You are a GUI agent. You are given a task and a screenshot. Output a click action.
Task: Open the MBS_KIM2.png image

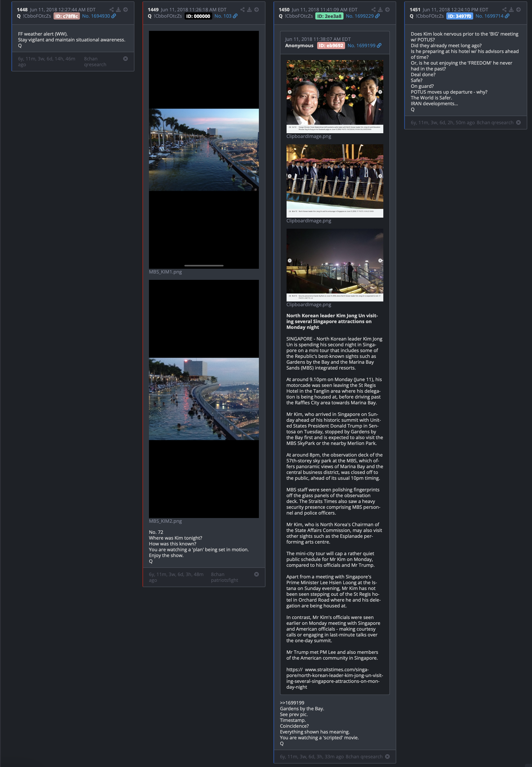click(204, 399)
